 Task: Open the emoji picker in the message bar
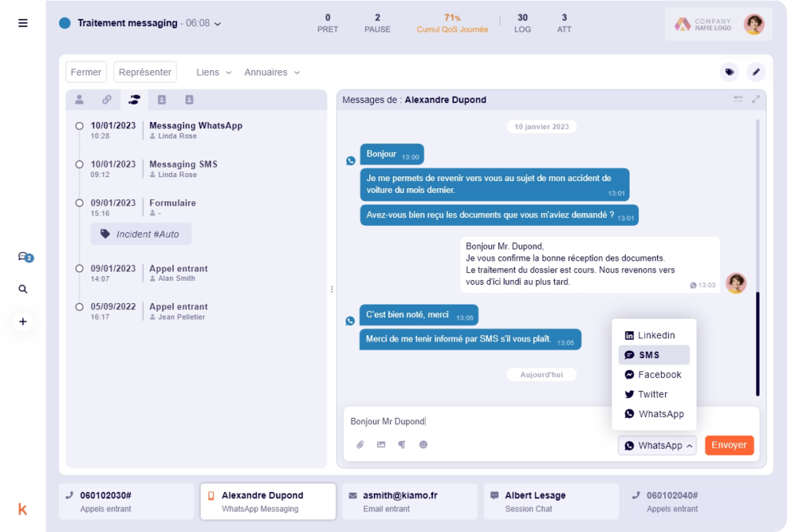click(423, 445)
